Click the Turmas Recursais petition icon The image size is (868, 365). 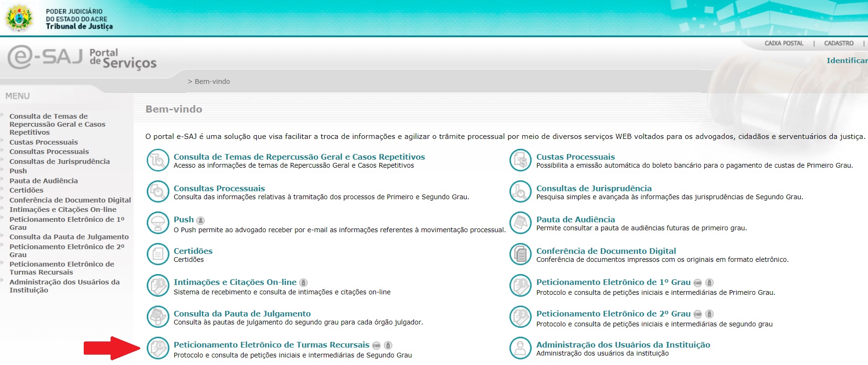(158, 348)
